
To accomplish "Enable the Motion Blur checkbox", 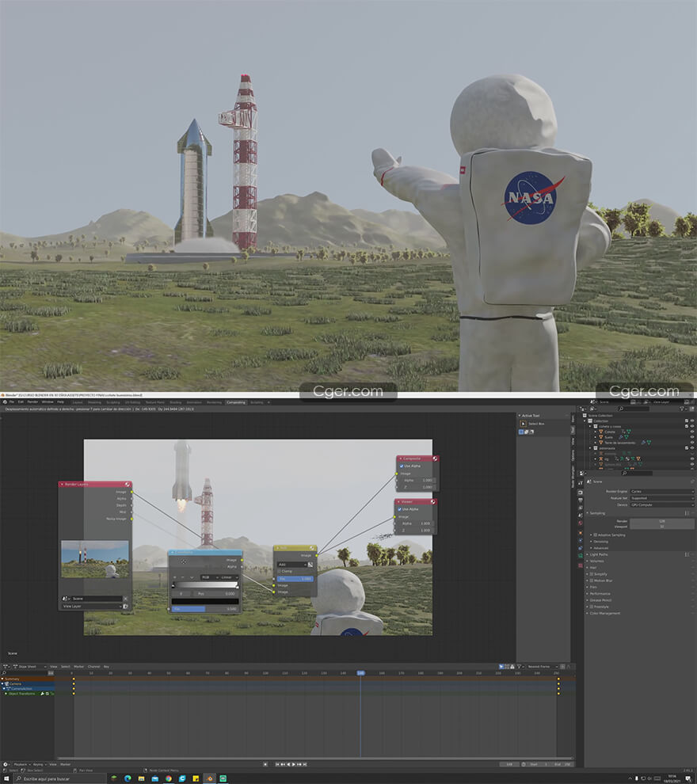I will click(592, 580).
